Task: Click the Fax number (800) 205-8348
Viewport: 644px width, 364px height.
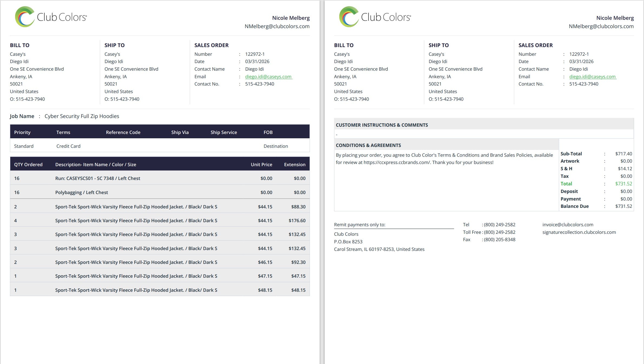Action: [500, 240]
